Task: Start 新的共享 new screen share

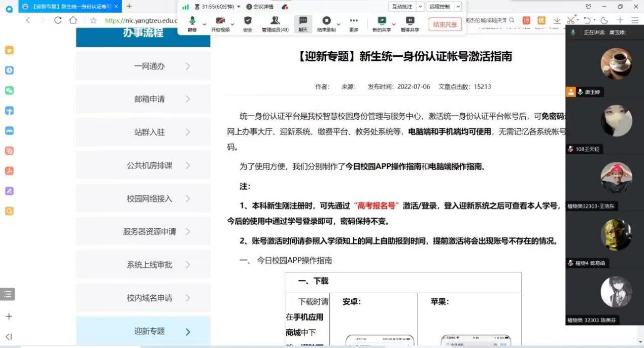Action: (382, 23)
